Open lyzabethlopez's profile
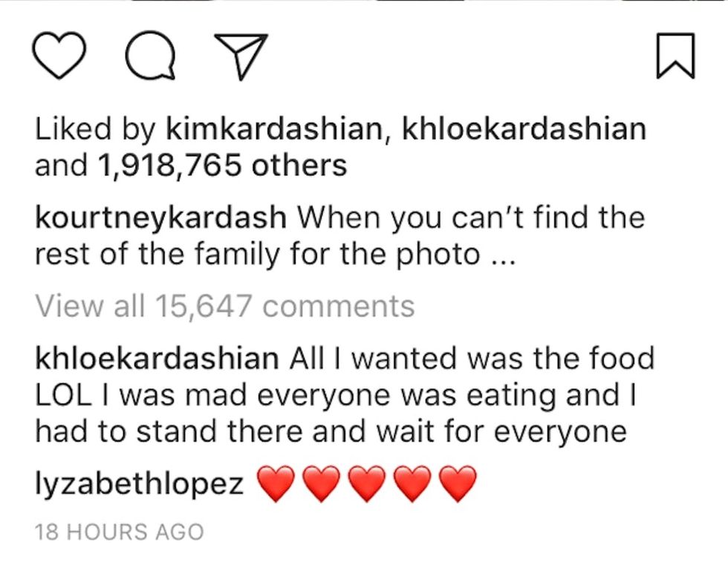Viewport: 728px width, 568px height. 139,484
